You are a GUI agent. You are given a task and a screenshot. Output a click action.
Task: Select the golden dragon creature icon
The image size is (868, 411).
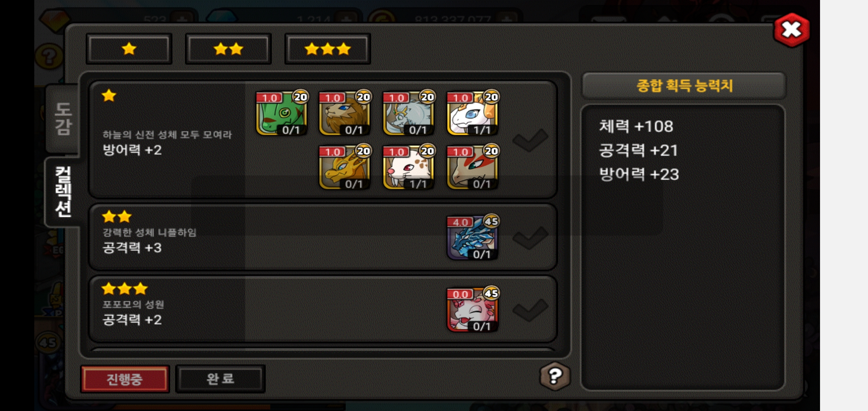(345, 167)
